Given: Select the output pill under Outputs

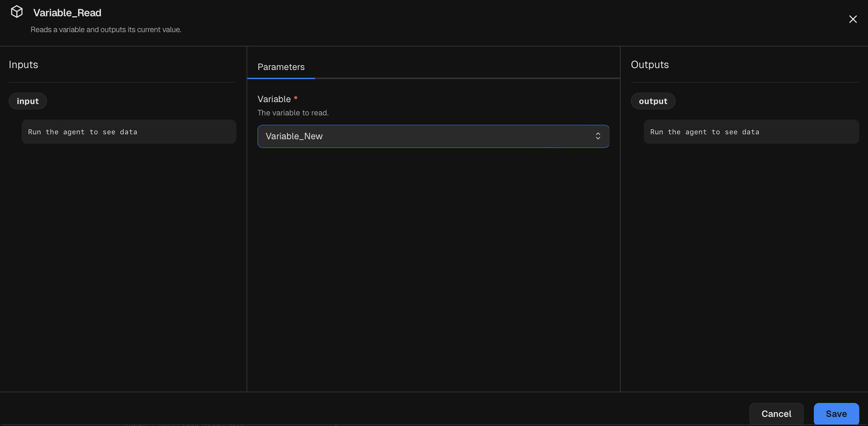Looking at the screenshot, I should pos(653,101).
